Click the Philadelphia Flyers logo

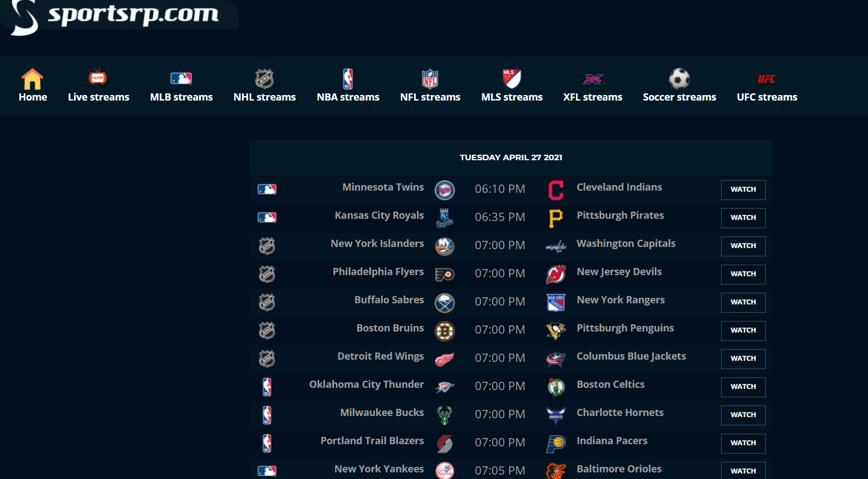[444, 275]
